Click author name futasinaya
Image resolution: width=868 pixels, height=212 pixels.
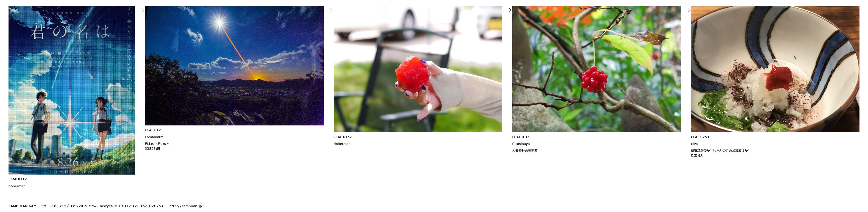point(521,144)
